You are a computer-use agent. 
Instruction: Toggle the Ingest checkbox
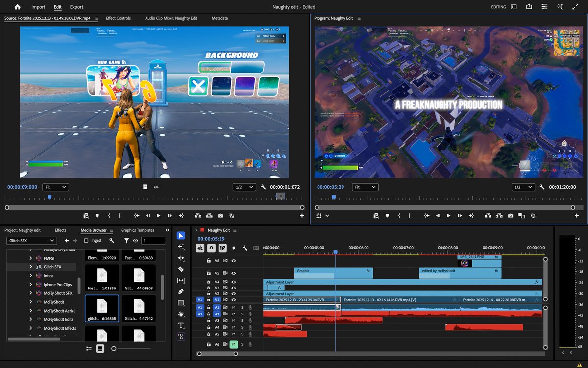tap(86, 241)
